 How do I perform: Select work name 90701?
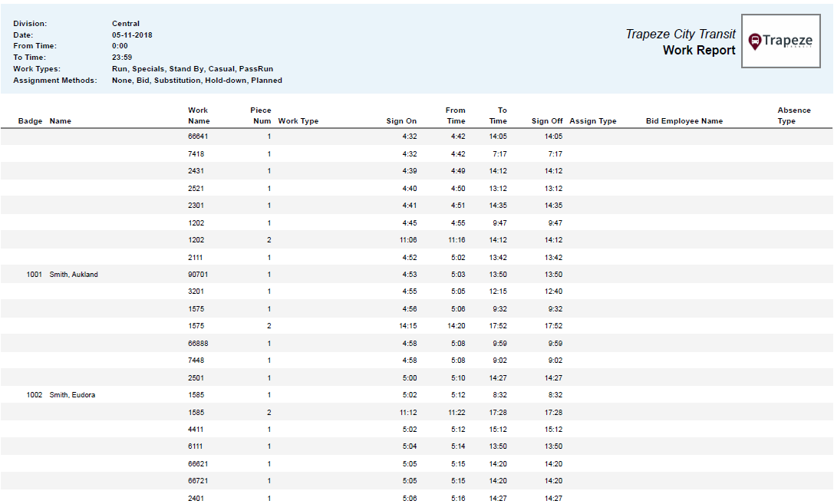[x=198, y=275]
